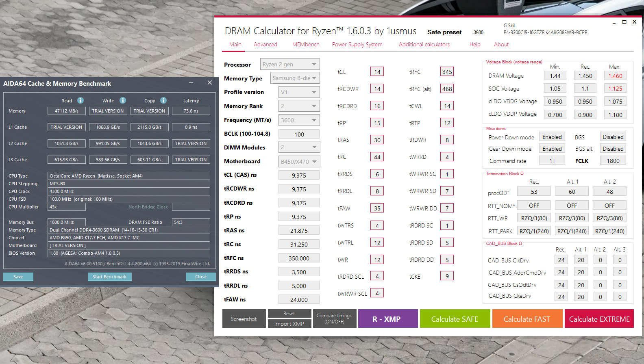Click the tRCDRD value field
644x364 pixels.
(x=377, y=106)
